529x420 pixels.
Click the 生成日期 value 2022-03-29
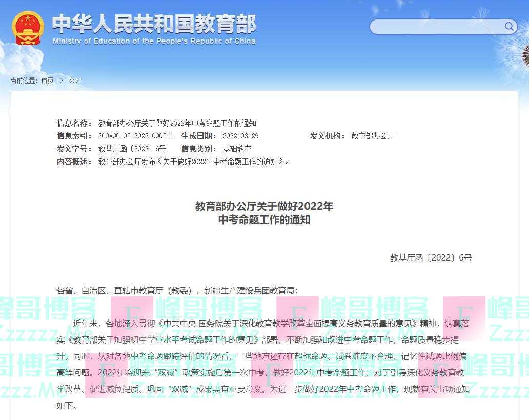point(240,136)
